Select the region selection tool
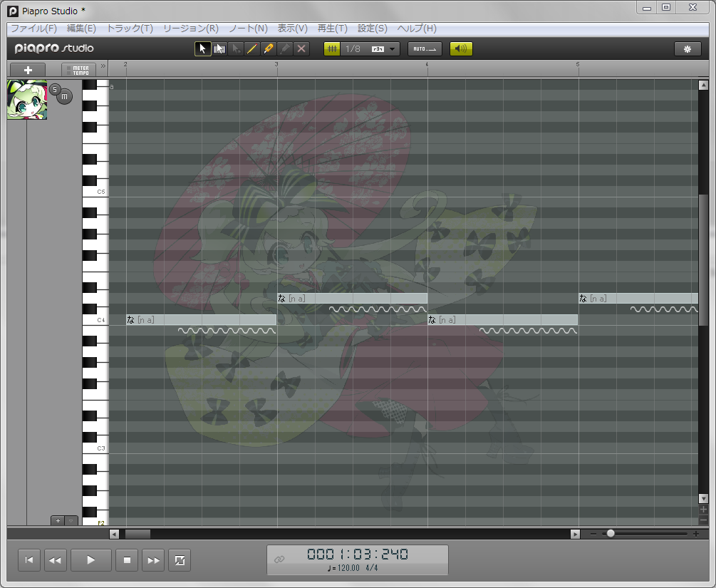 coord(219,49)
